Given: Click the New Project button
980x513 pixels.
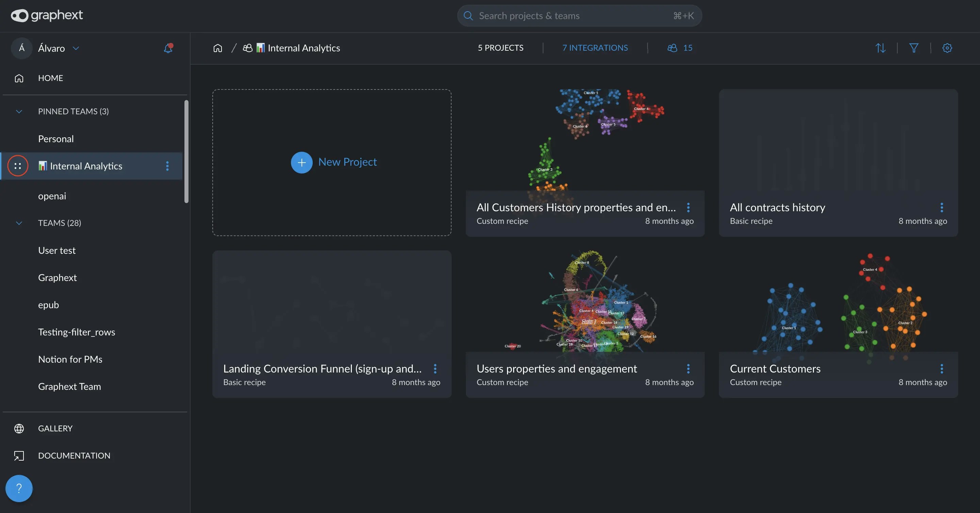Looking at the screenshot, I should [x=333, y=162].
